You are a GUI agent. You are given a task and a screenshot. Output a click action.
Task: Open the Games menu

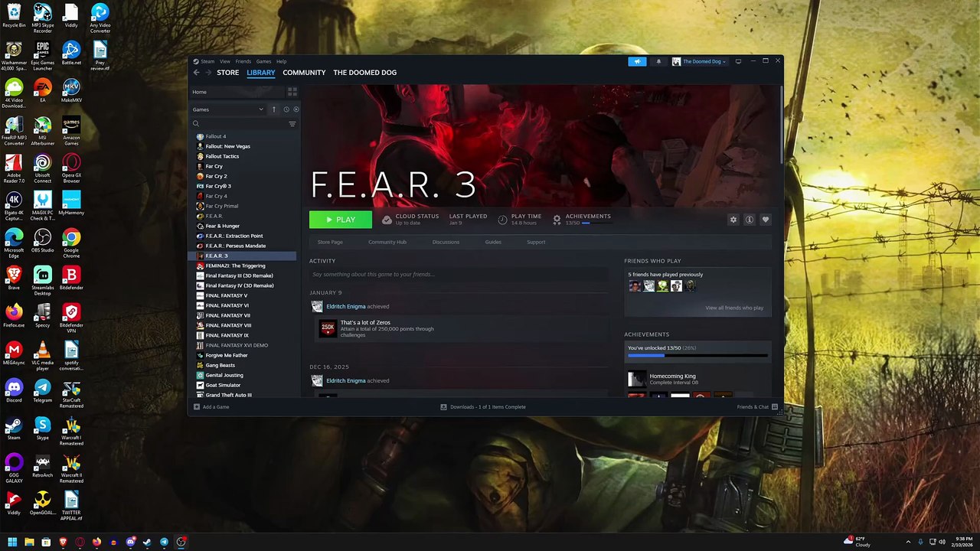pos(263,61)
